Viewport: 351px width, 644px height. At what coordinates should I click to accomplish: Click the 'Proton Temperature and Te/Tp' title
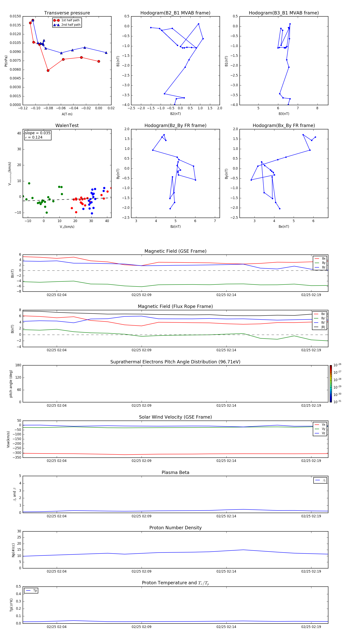[175, 583]
